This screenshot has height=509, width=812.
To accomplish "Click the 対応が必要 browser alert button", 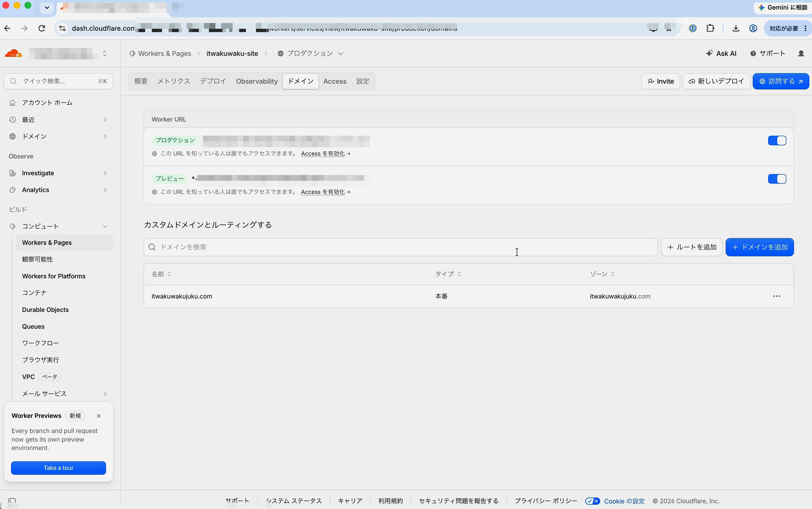I will [784, 28].
